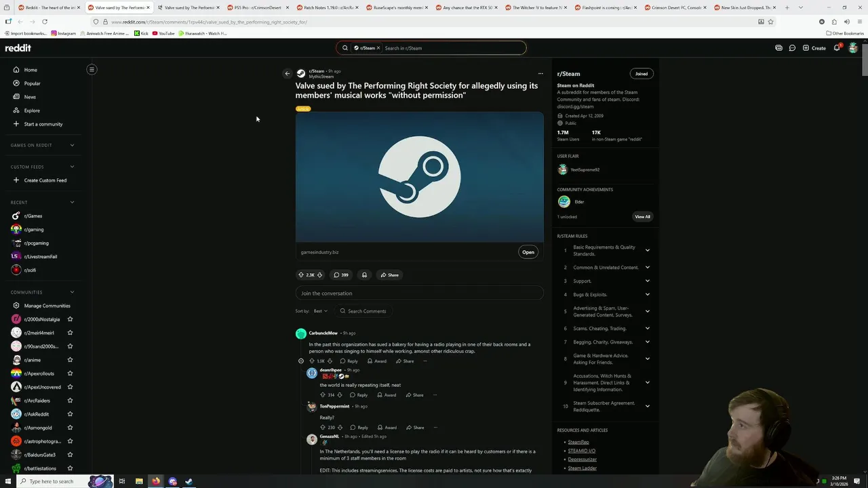Image resolution: width=868 pixels, height=488 pixels.
Task: Favorite r/Apexrollouts with star
Action: 70,373
